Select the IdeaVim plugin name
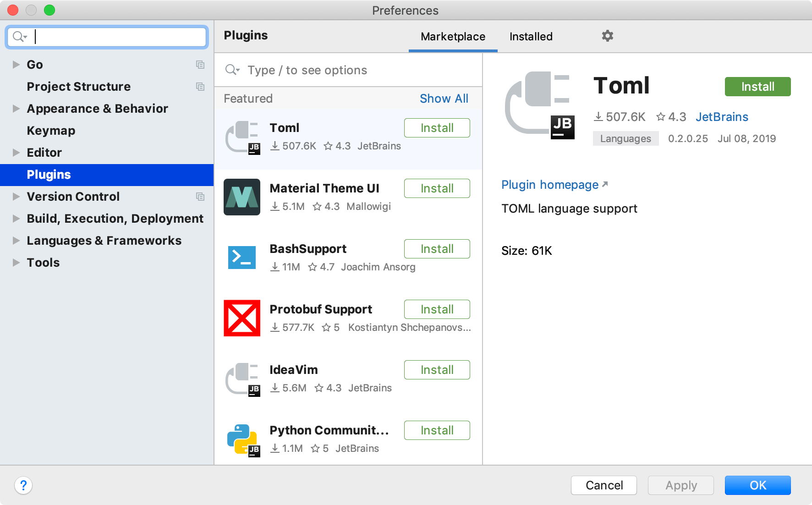This screenshot has height=505, width=812. 293,370
